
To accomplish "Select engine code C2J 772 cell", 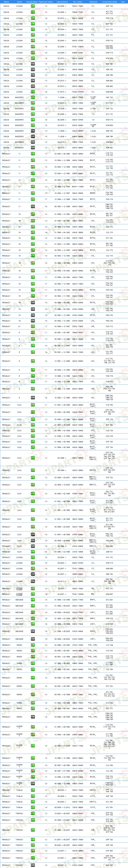I will tap(110, 227).
